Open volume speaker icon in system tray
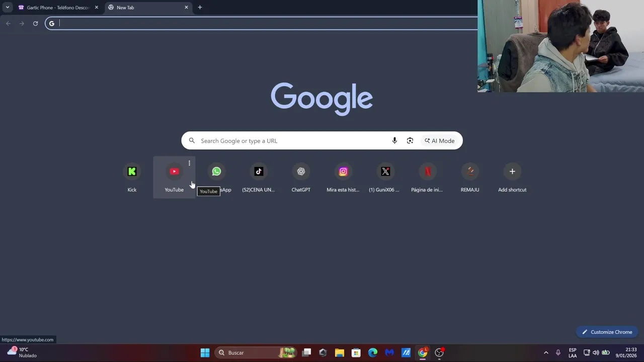Image resolution: width=644 pixels, height=362 pixels. [x=596, y=352]
